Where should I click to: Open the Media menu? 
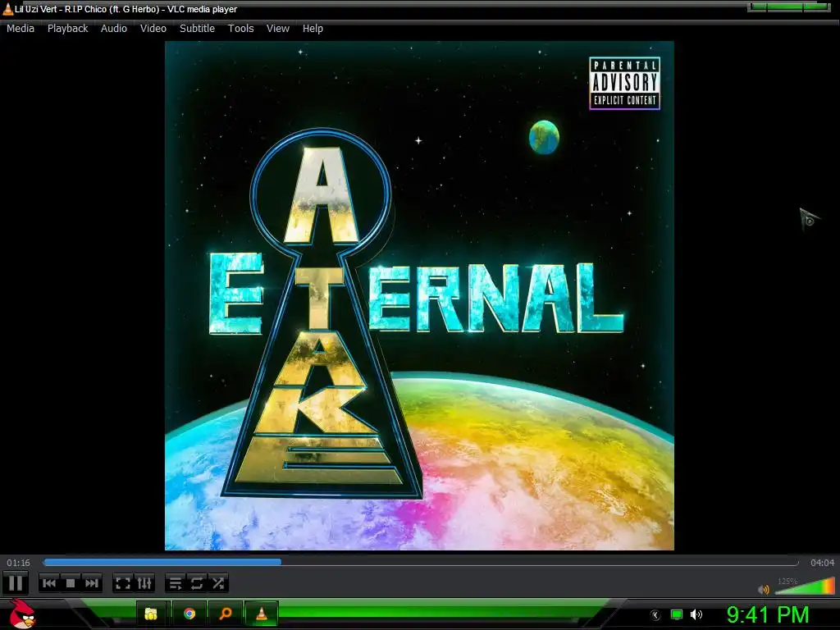click(x=21, y=29)
